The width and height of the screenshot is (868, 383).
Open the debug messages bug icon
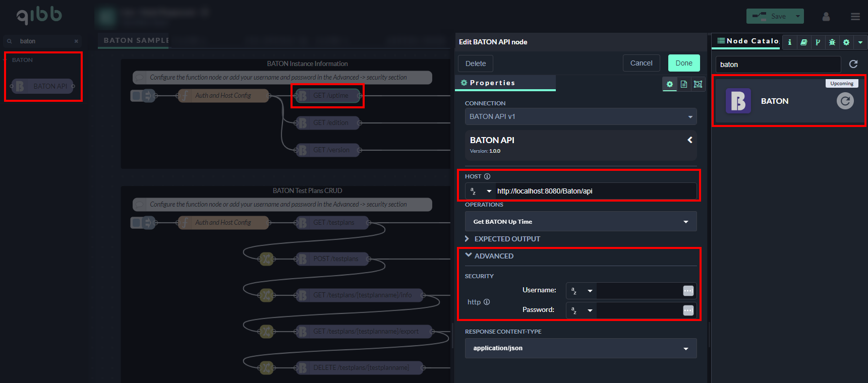(832, 42)
